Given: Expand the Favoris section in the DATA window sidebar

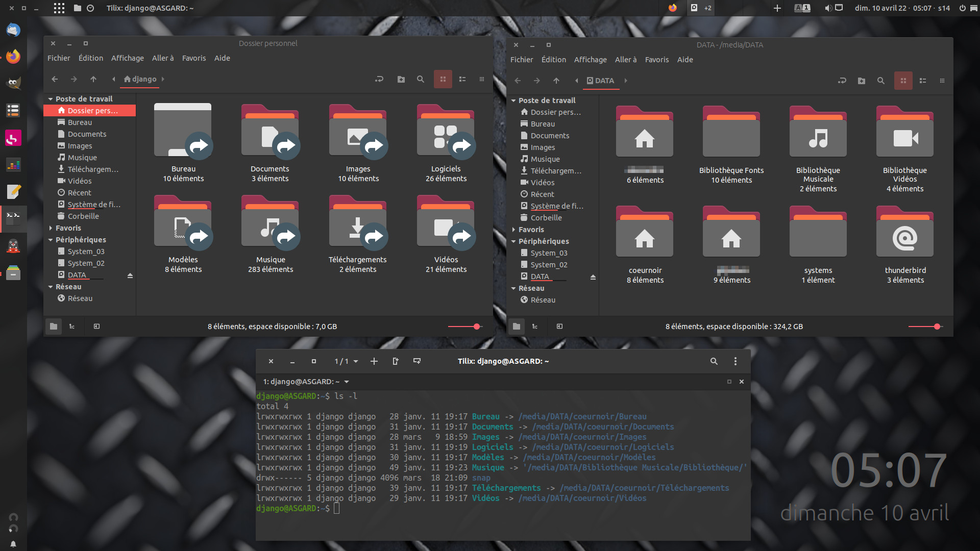Looking at the screenshot, I should (x=513, y=230).
